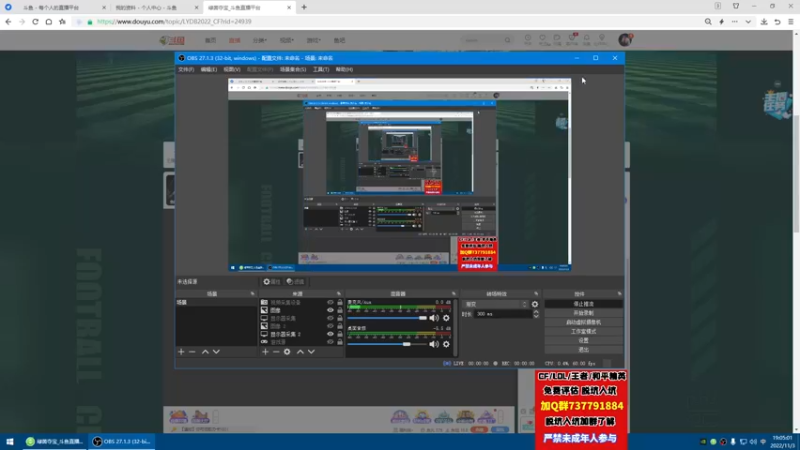This screenshot has height=450, width=800.
Task: Open OBS 文件(F) menu
Action: pos(186,69)
